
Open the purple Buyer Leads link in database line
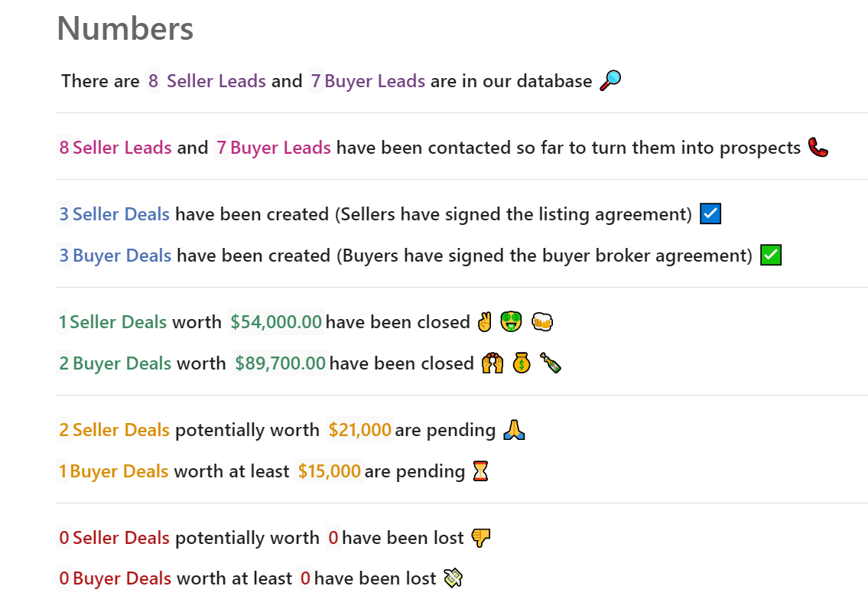(x=375, y=81)
